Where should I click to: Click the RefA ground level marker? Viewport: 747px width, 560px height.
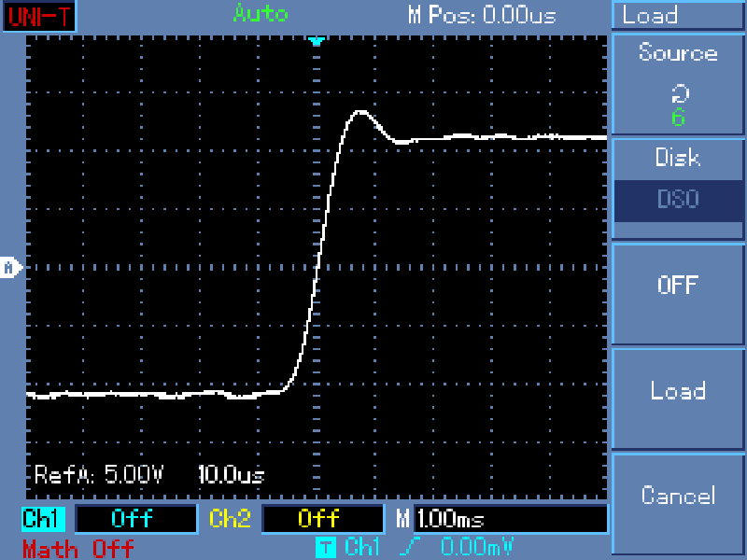(10, 268)
